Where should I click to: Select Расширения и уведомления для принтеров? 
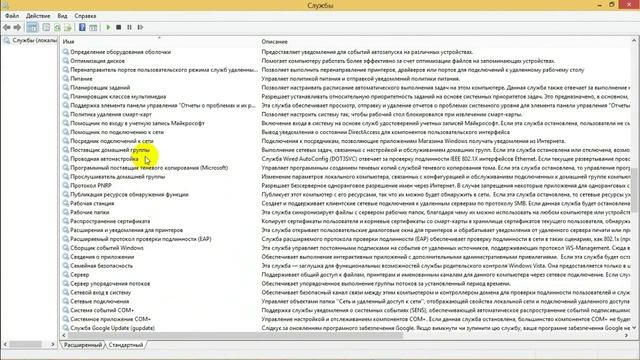point(127,230)
